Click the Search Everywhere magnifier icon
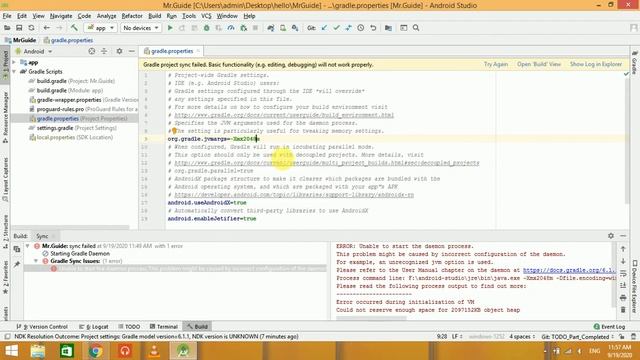Image resolution: width=640 pixels, height=360 pixels. point(416,28)
